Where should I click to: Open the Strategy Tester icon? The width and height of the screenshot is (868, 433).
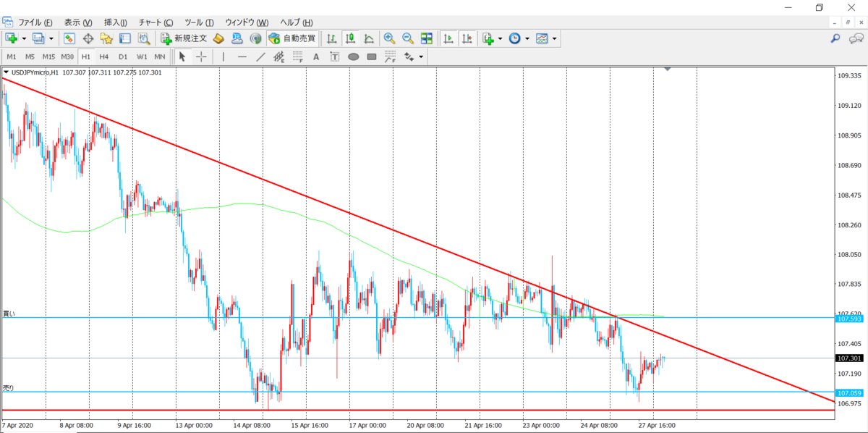tap(143, 38)
